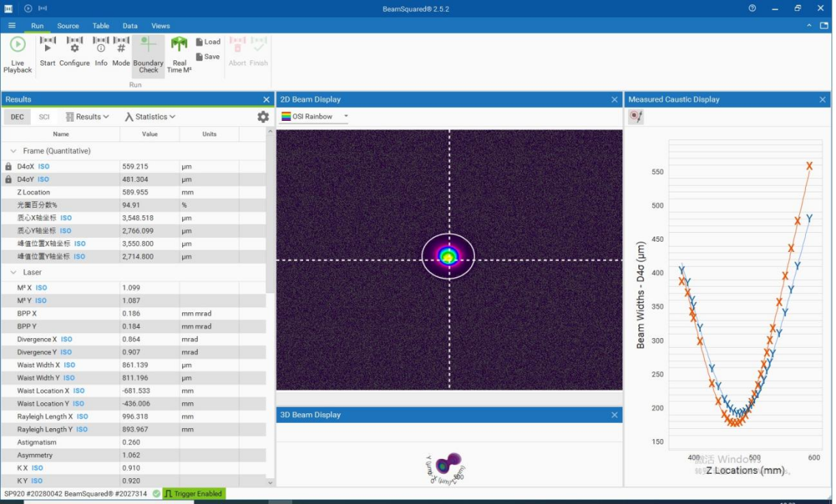
Task: Click the Load button
Action: point(208,42)
